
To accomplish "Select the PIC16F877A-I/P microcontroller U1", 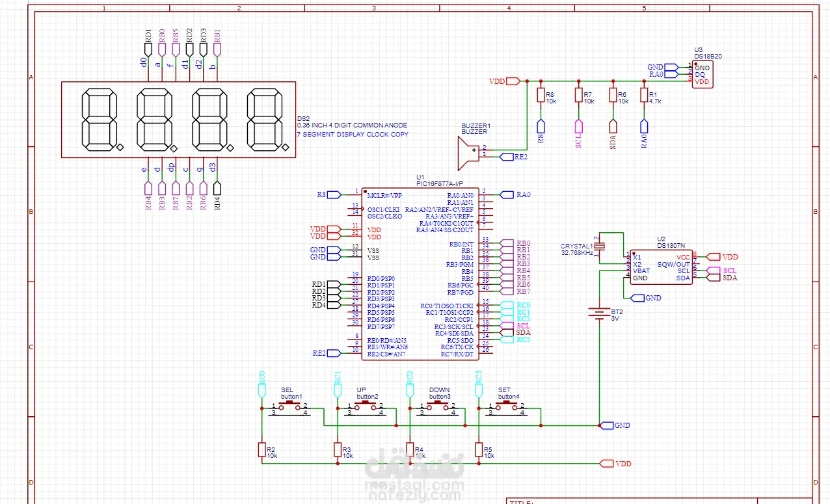I will tap(420, 273).
